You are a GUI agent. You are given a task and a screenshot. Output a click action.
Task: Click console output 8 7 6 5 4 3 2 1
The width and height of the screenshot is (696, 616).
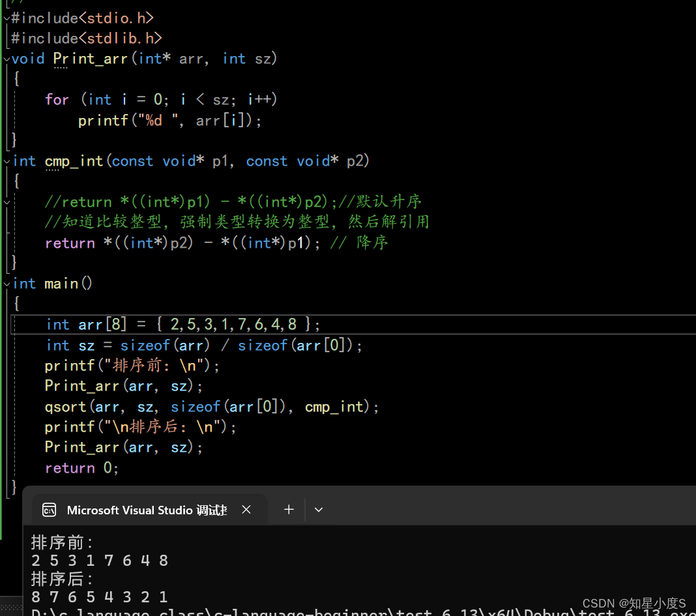(x=100, y=597)
